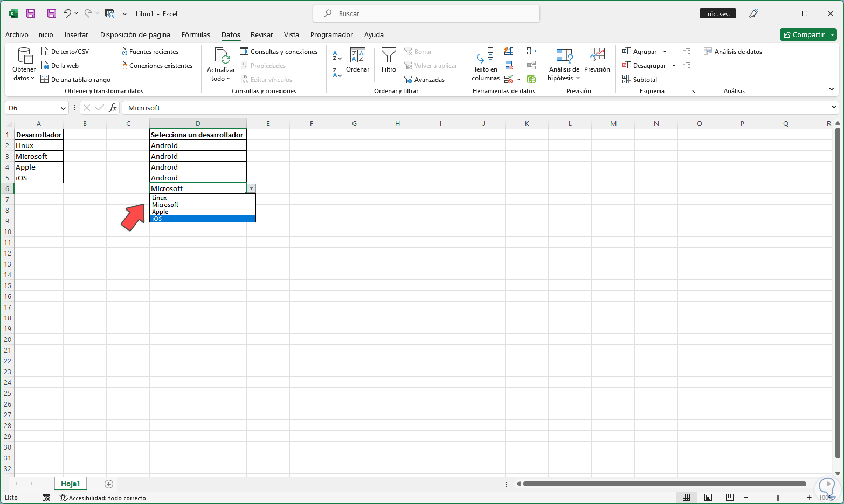Viewport: 844px width, 504px height.
Task: Click the Inic. ses. sign-in button
Action: tap(718, 13)
